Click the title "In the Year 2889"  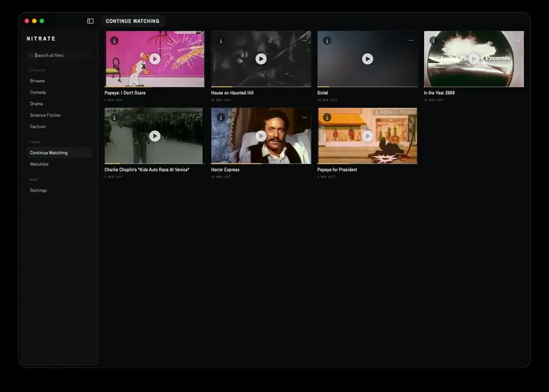439,93
